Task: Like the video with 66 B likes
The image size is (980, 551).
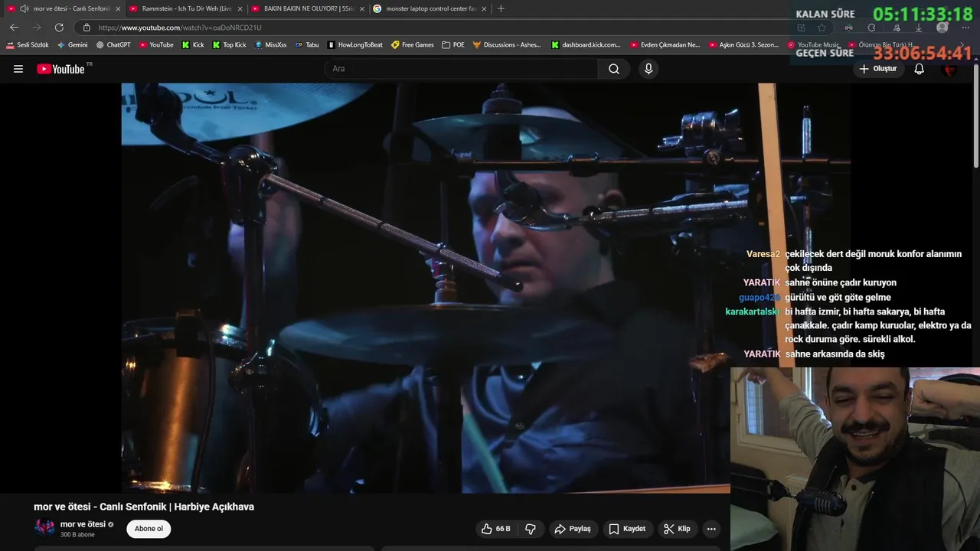Action: pos(495,529)
